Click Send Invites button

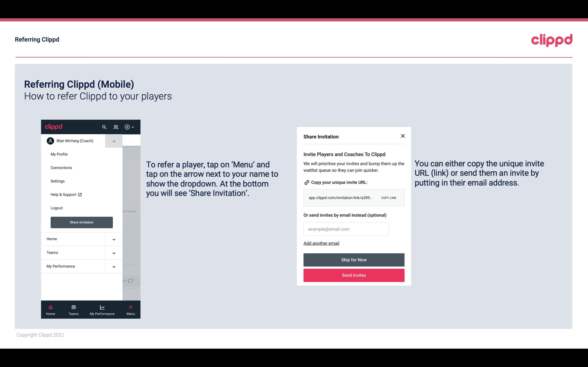(354, 275)
